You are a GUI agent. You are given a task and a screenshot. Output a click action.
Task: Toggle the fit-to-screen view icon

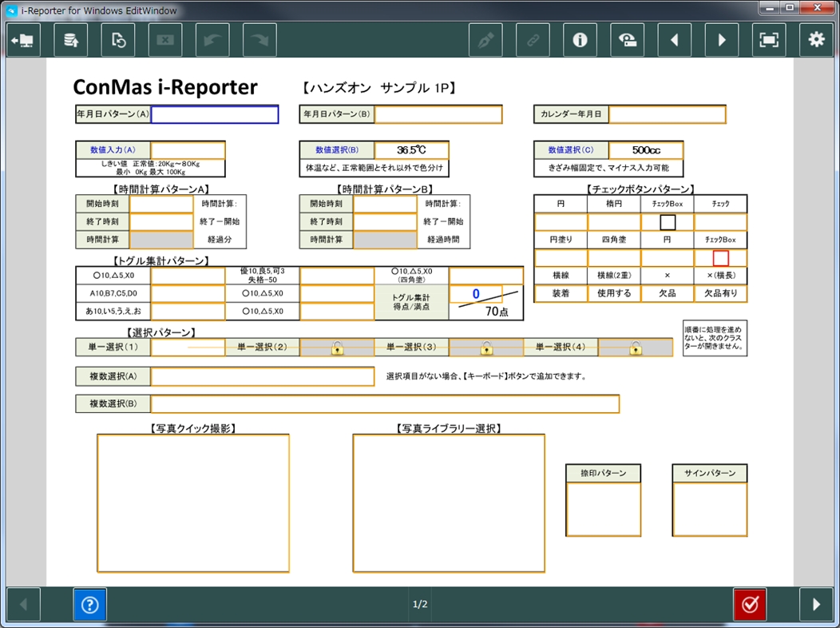769,40
